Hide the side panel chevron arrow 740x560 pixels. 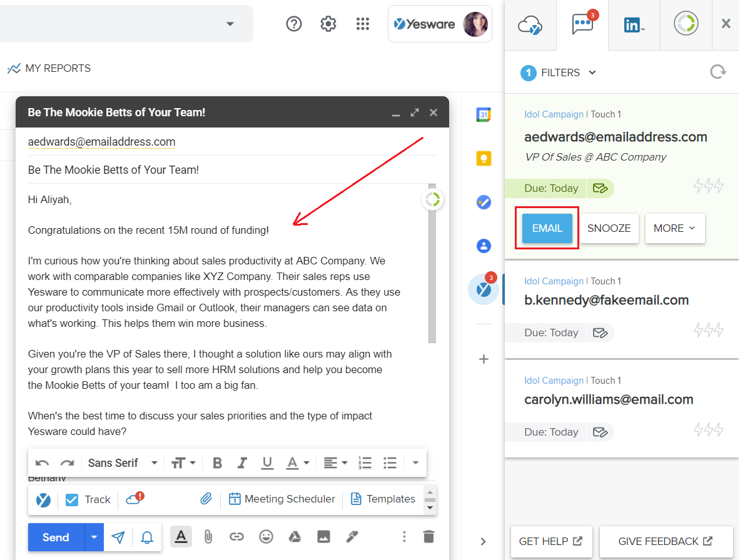[x=484, y=542]
